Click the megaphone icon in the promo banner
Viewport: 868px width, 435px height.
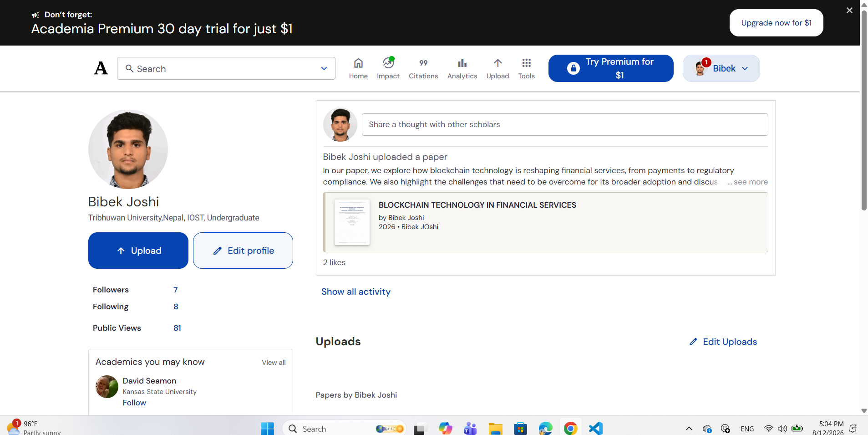pyautogui.click(x=36, y=15)
